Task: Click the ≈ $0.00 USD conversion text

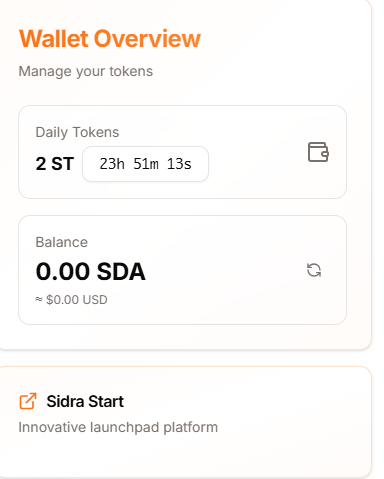Action: coord(71,300)
